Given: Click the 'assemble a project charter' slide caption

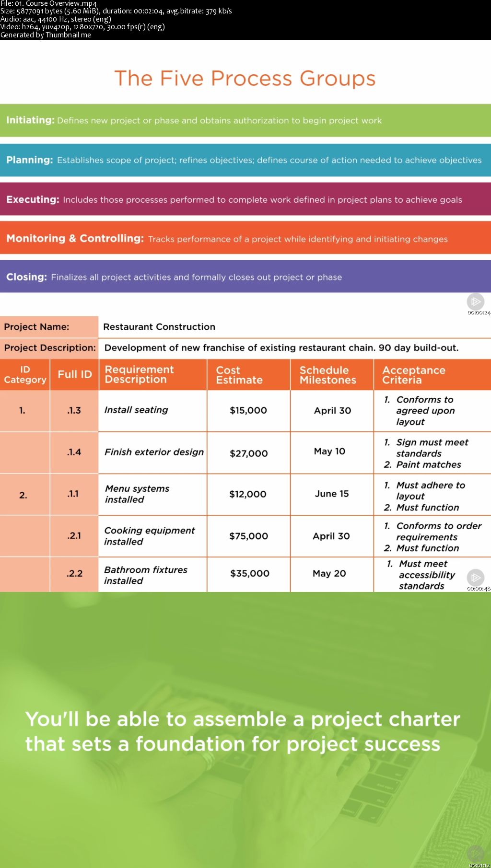Looking at the screenshot, I should [x=243, y=731].
